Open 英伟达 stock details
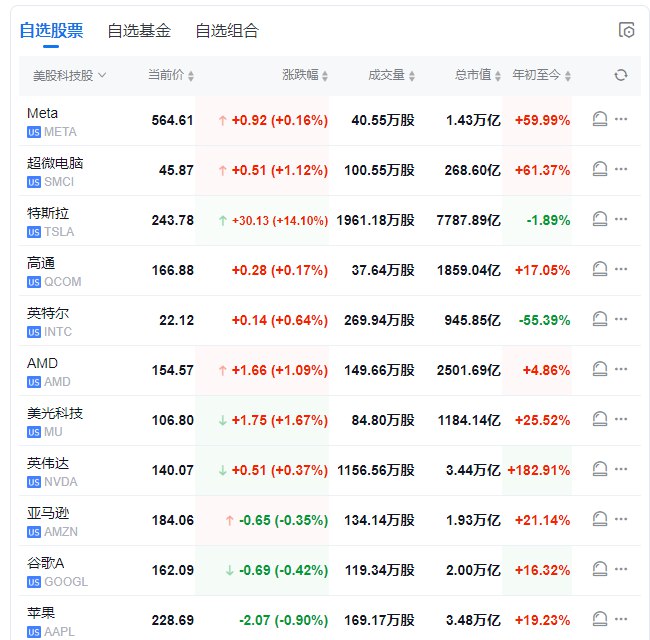650x640 pixels. 48,463
